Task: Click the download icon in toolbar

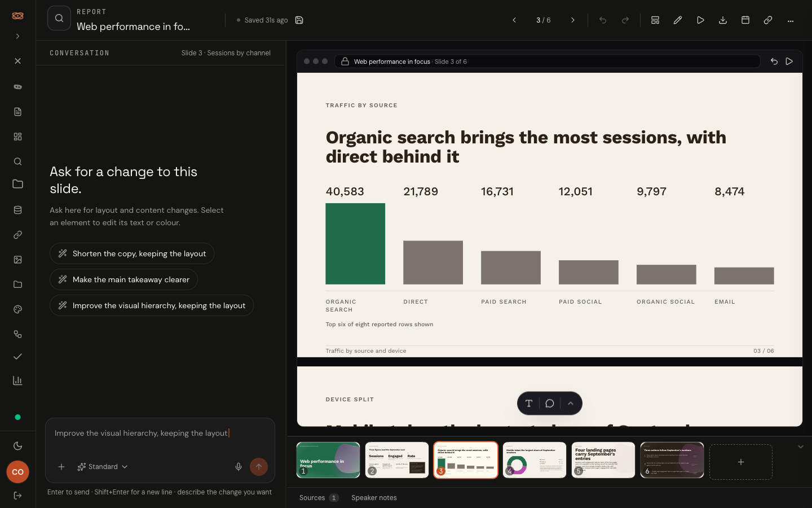Action: tap(723, 20)
